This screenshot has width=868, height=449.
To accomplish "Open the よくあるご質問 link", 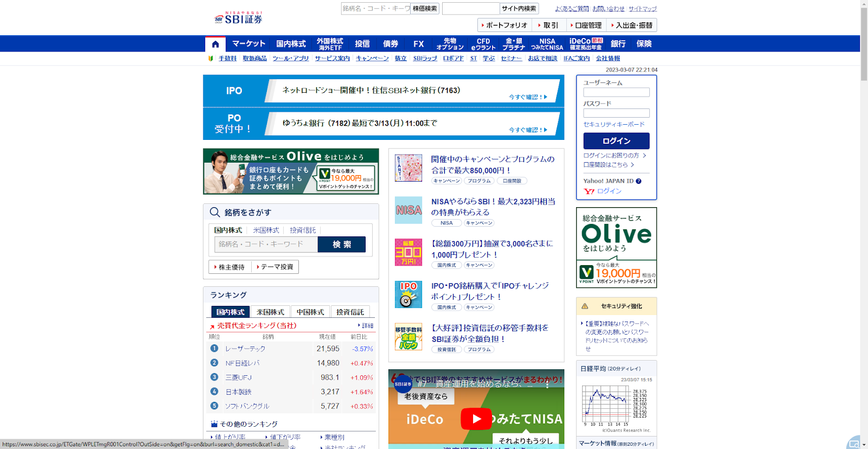I will click(x=572, y=9).
